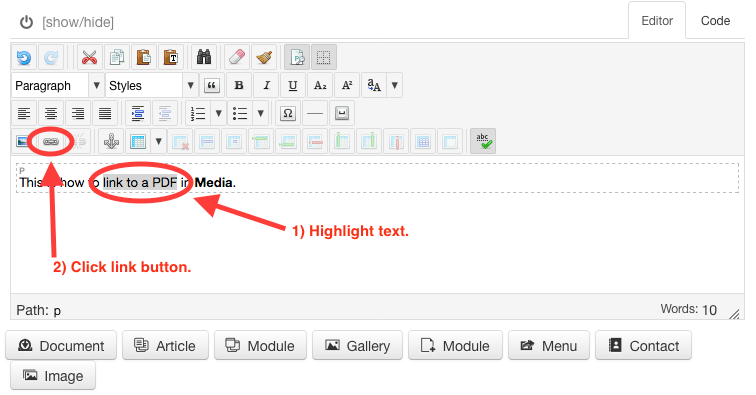Click the Decrease Indent icon
The width and height of the screenshot is (756, 395).
[x=165, y=114]
